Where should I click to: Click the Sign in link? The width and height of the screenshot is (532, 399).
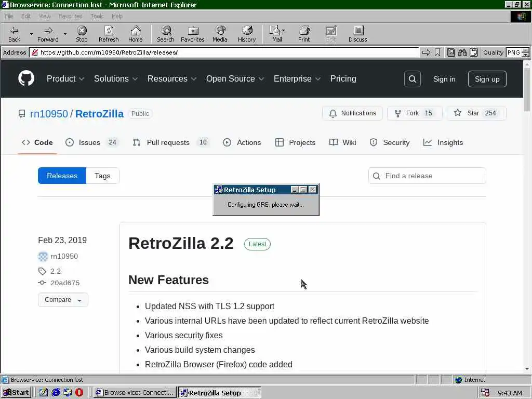click(444, 79)
